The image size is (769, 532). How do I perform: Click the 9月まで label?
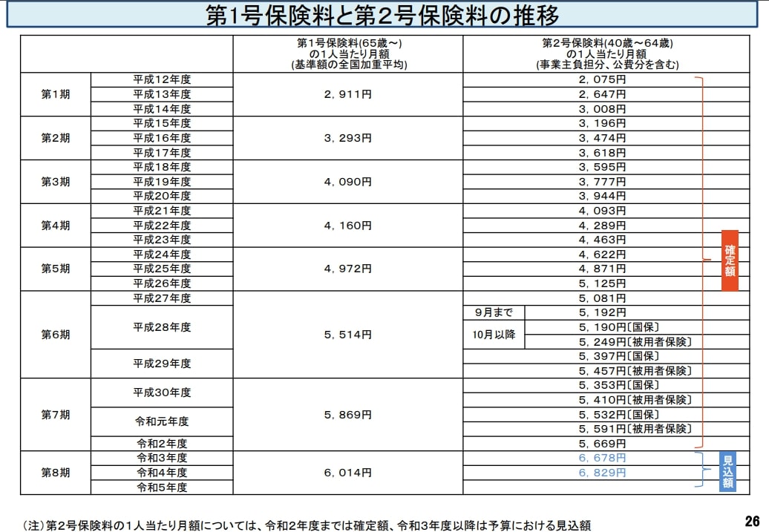494,312
